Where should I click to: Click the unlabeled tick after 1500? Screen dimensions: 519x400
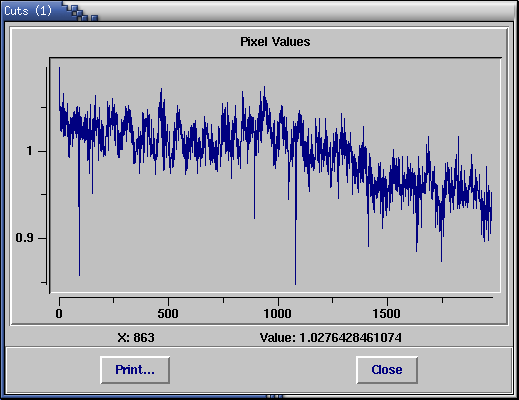(442, 300)
